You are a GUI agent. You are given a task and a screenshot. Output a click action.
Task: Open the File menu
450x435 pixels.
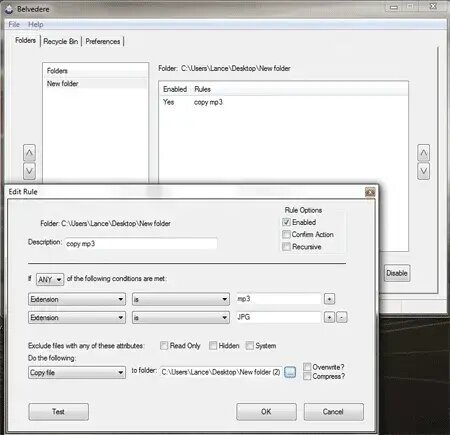coord(14,24)
